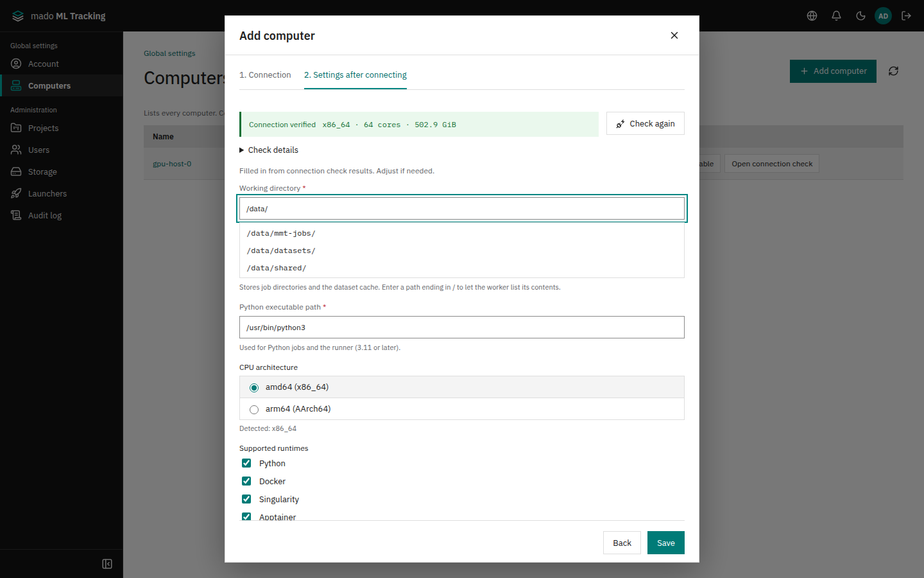Choose the /data/mmt-jobs/ suggestion
Screen dimensions: 924x578
(x=462, y=233)
